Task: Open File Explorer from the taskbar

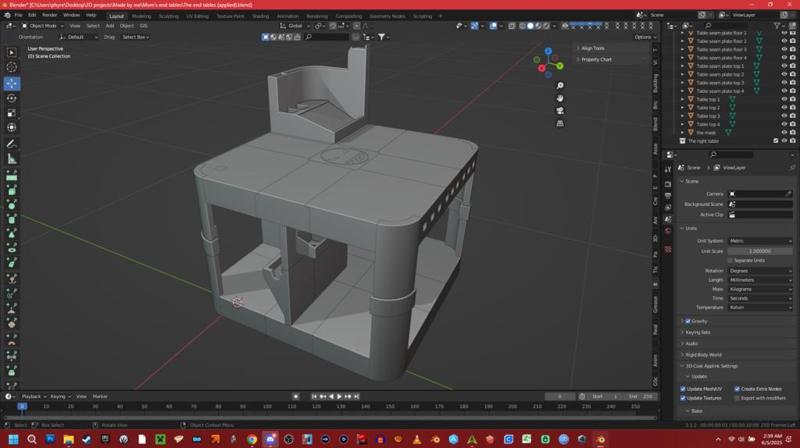Action: pyautogui.click(x=68, y=439)
